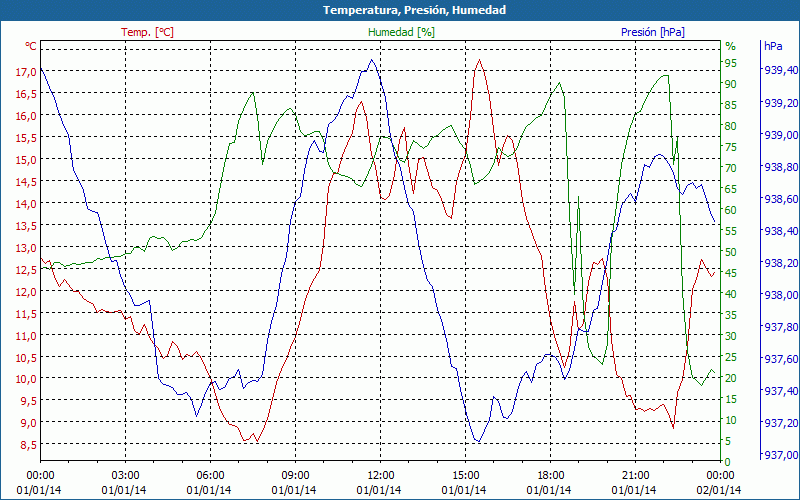Click the "16,0" temperature axis value
Viewport: 800px width, 500px height.
26,116
